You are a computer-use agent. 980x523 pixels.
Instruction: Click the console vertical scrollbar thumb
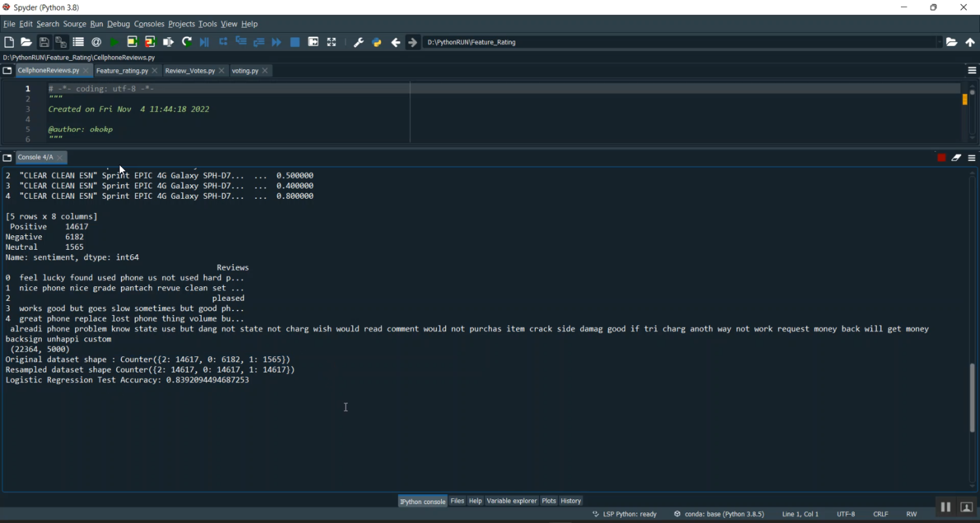tap(972, 397)
